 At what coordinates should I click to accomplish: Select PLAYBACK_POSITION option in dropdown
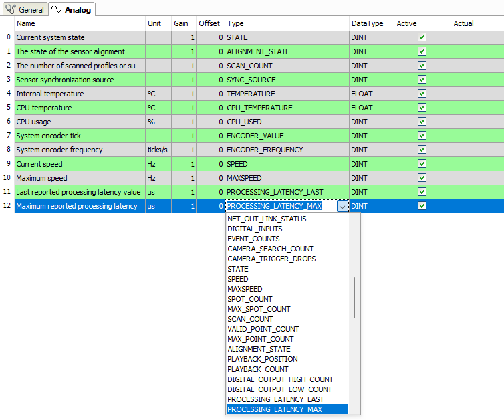[x=263, y=359]
